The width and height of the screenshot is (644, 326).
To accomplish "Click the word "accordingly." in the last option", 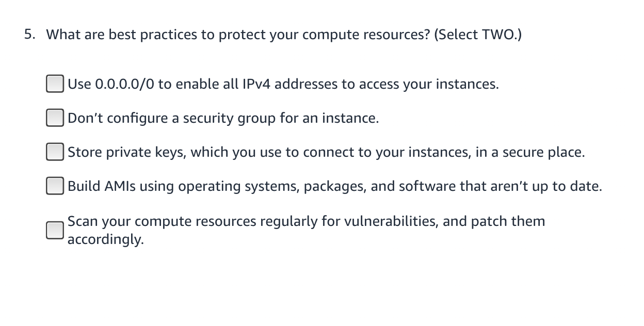I will (x=106, y=240).
